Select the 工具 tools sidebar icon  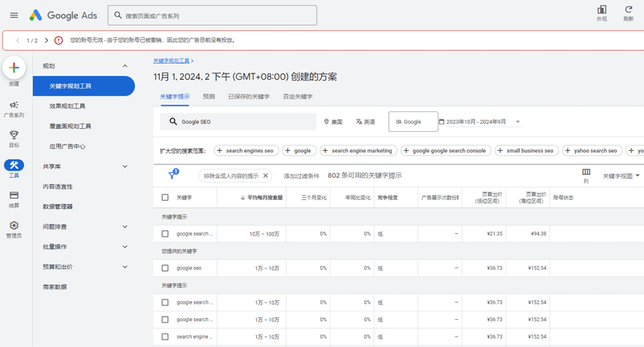14,169
